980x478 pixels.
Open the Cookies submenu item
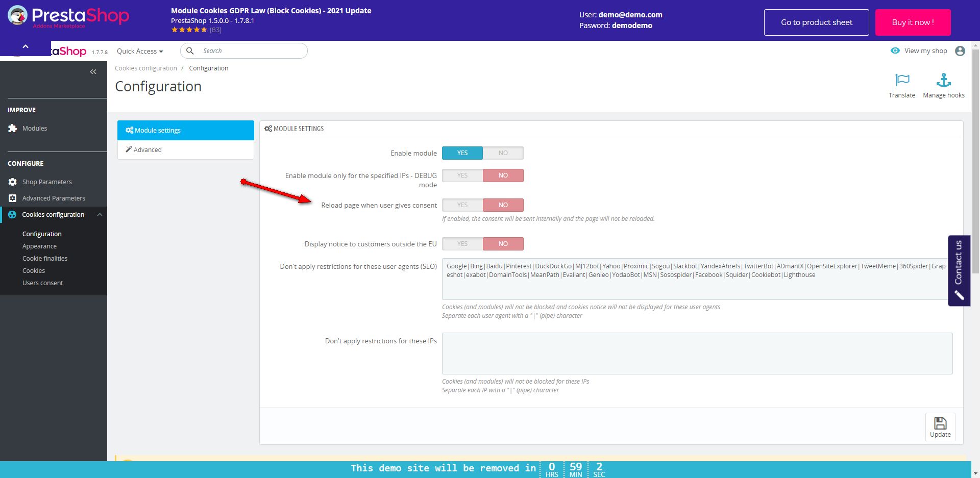34,270
